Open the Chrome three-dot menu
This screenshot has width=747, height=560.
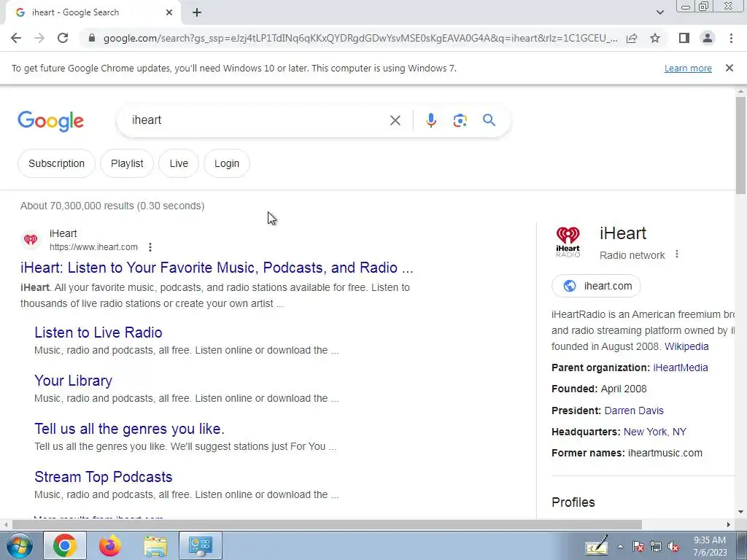(731, 38)
